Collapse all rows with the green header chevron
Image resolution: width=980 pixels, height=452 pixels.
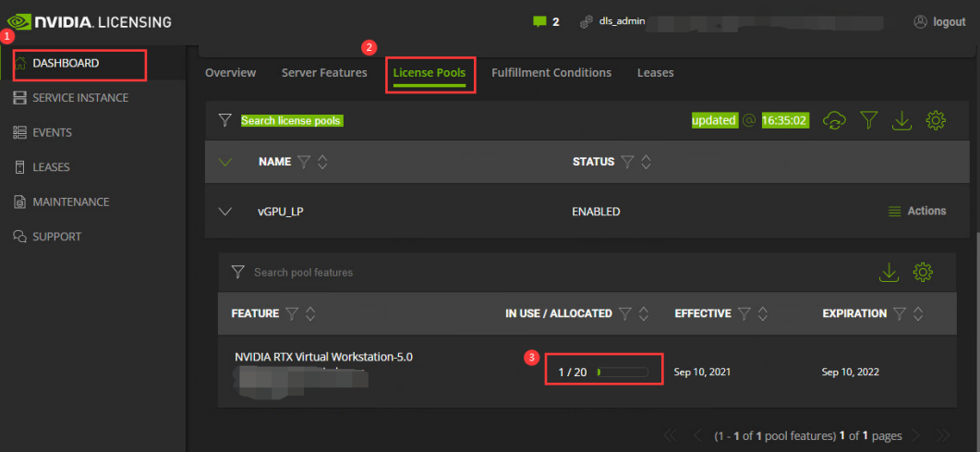click(225, 162)
